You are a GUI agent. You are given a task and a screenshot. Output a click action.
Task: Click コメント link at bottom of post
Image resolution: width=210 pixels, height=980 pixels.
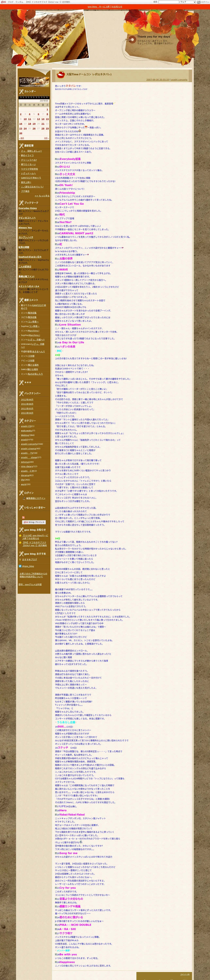click(185, 974)
